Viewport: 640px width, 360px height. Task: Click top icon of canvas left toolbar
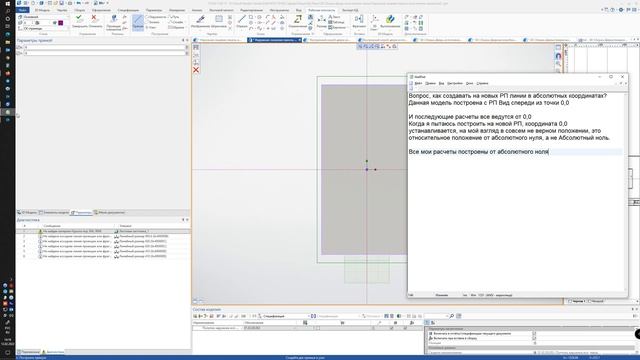[x=196, y=47]
